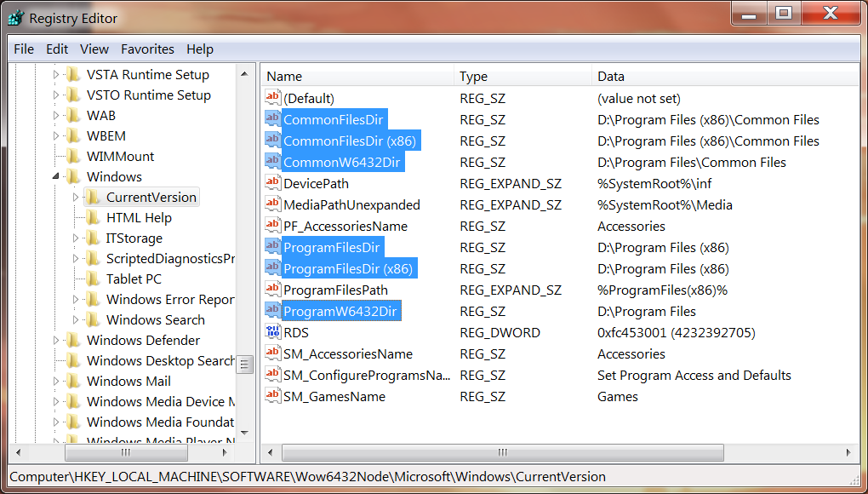Image resolution: width=868 pixels, height=494 pixels.
Task: Click the registry path in status bar
Action: [308, 476]
